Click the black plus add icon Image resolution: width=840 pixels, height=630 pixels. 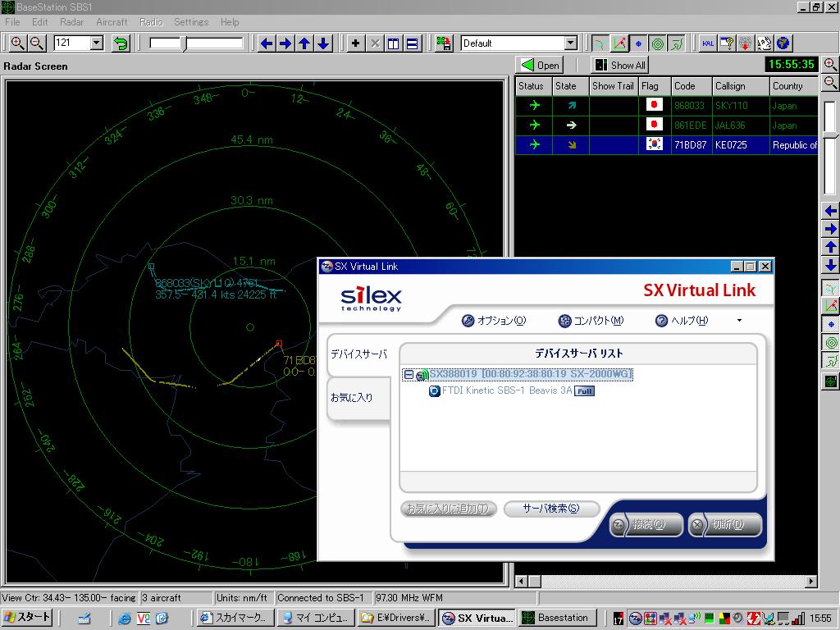click(x=355, y=43)
